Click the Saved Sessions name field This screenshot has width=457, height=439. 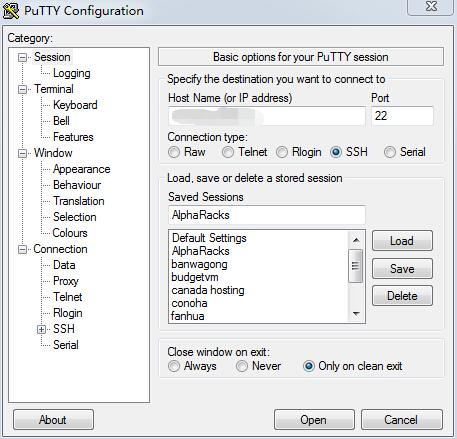(267, 215)
